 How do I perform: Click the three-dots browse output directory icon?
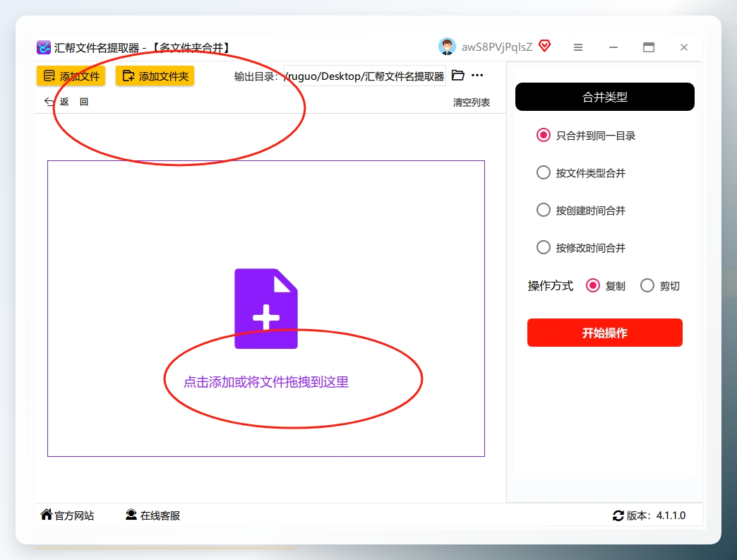(x=477, y=76)
